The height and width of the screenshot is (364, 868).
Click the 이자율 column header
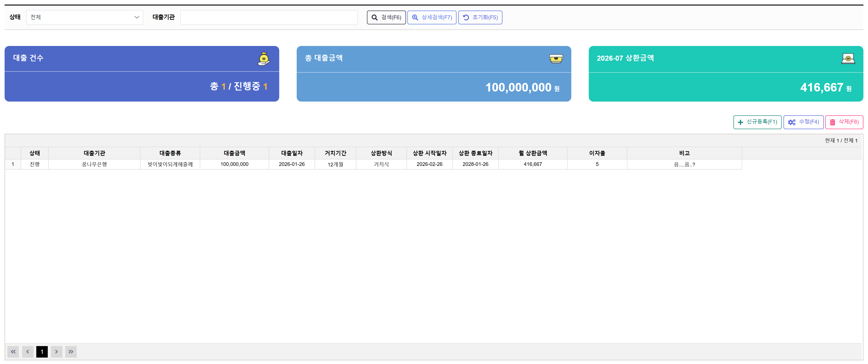coord(597,153)
